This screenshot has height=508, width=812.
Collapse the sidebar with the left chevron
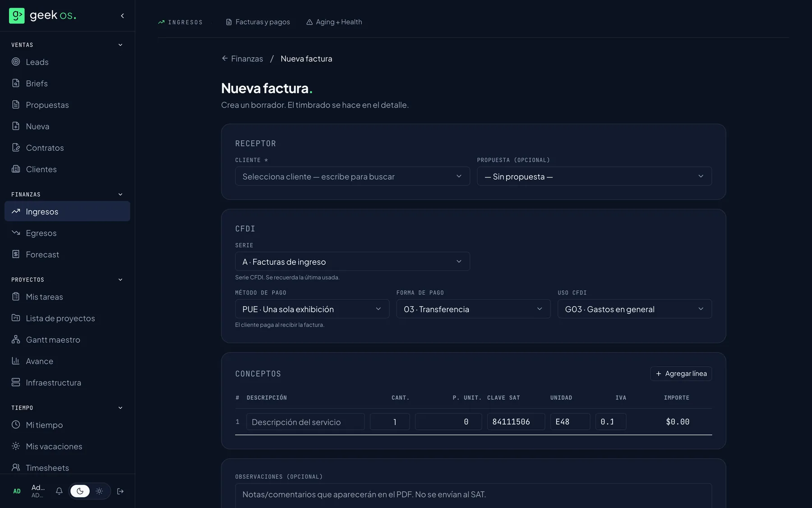pos(122,16)
